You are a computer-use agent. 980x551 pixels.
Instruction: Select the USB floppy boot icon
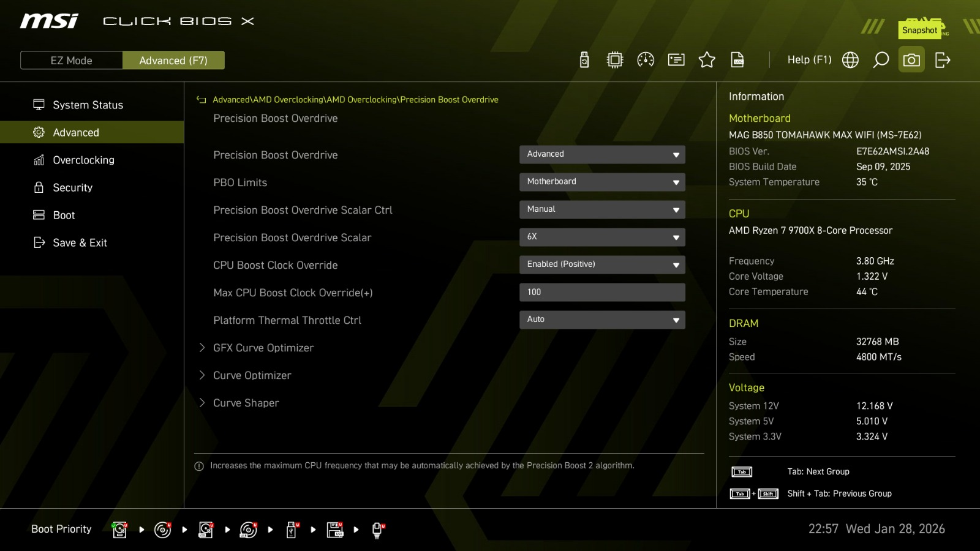pyautogui.click(x=335, y=530)
